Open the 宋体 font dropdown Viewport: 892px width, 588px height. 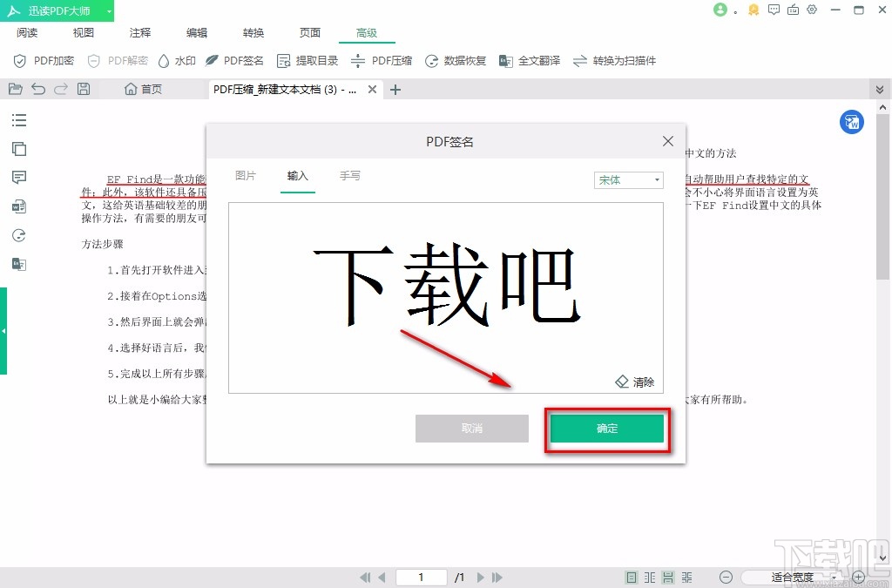pos(628,179)
